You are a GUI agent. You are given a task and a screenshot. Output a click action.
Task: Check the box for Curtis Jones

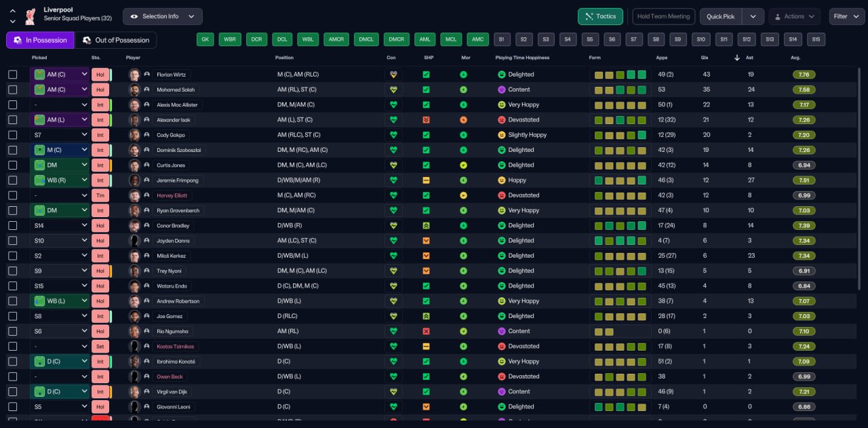(x=12, y=165)
